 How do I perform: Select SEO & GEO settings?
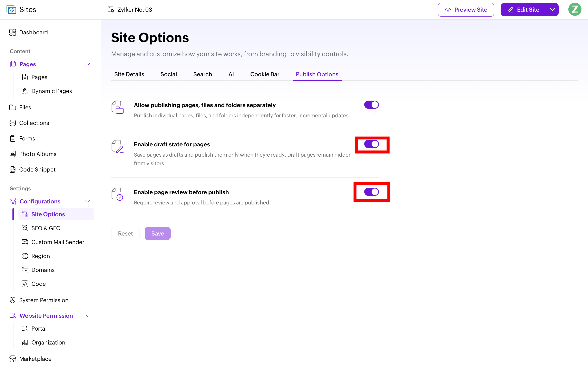tap(41, 228)
